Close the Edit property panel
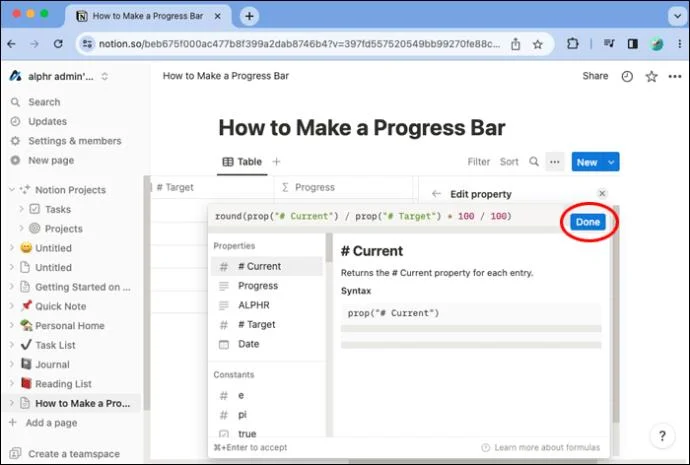Image resolution: width=690 pixels, height=465 pixels. tap(602, 194)
